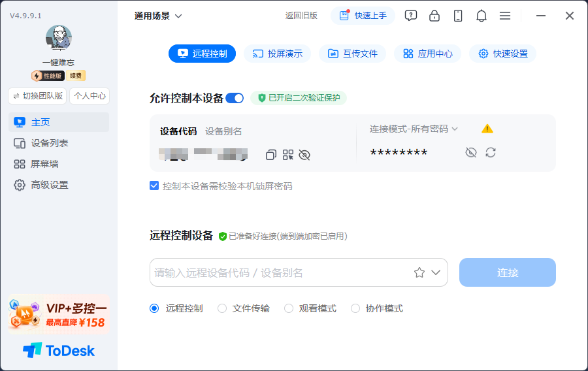
Task: Select the 远程控制 radio option
Action: pyautogui.click(x=154, y=308)
